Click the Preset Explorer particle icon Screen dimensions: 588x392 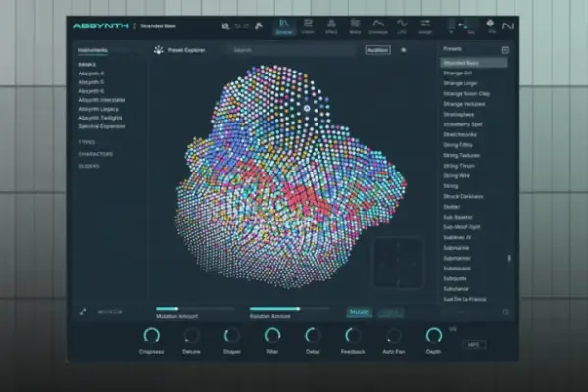[159, 50]
